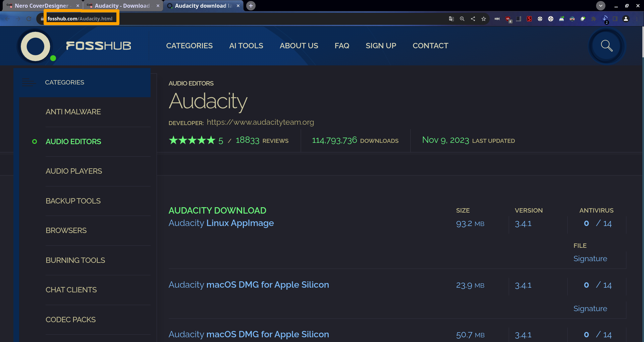Open uBlock Origin extension icon

pos(508,19)
